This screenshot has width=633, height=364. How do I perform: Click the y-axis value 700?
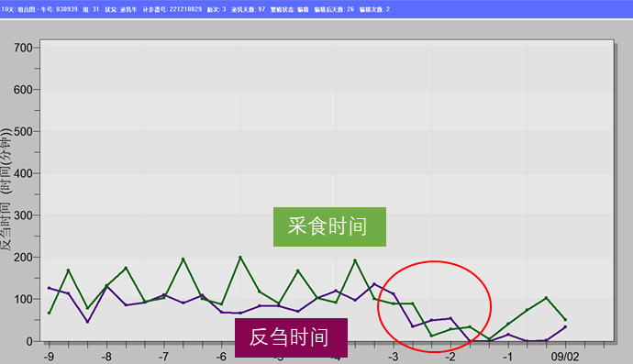click(x=23, y=48)
